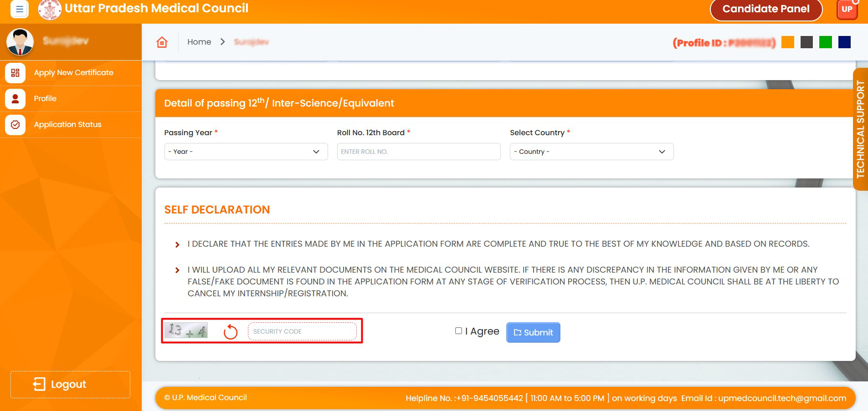The width and height of the screenshot is (868, 411).
Task: Click the Apply New Certificate sidebar icon
Action: 15,73
